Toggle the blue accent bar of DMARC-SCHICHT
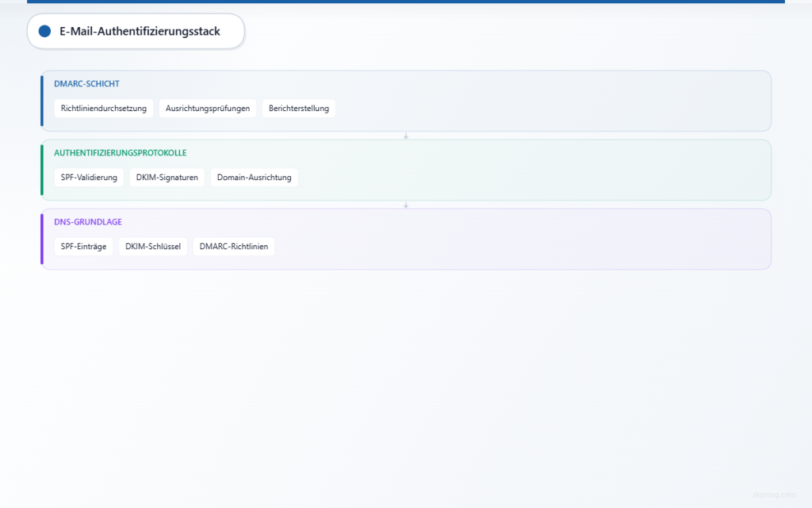 [x=42, y=101]
